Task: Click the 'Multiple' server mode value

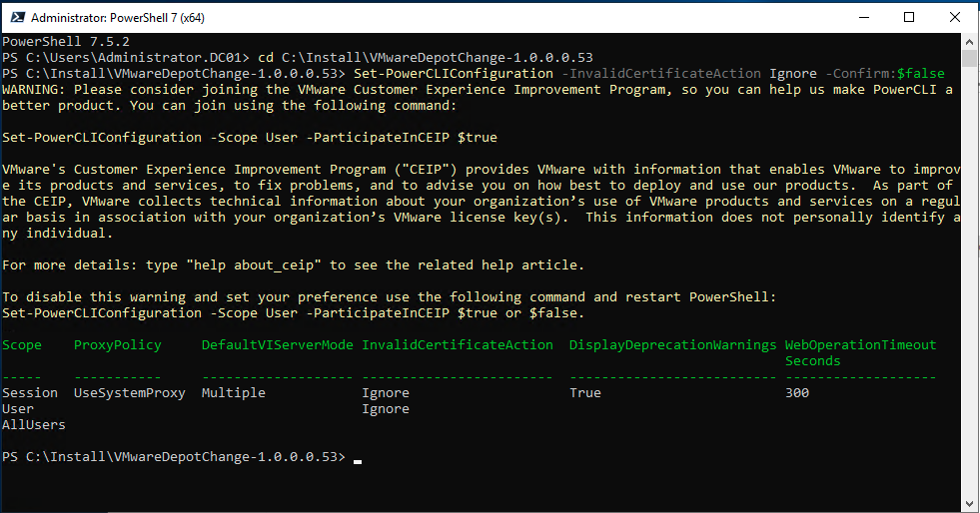Action: tap(233, 393)
